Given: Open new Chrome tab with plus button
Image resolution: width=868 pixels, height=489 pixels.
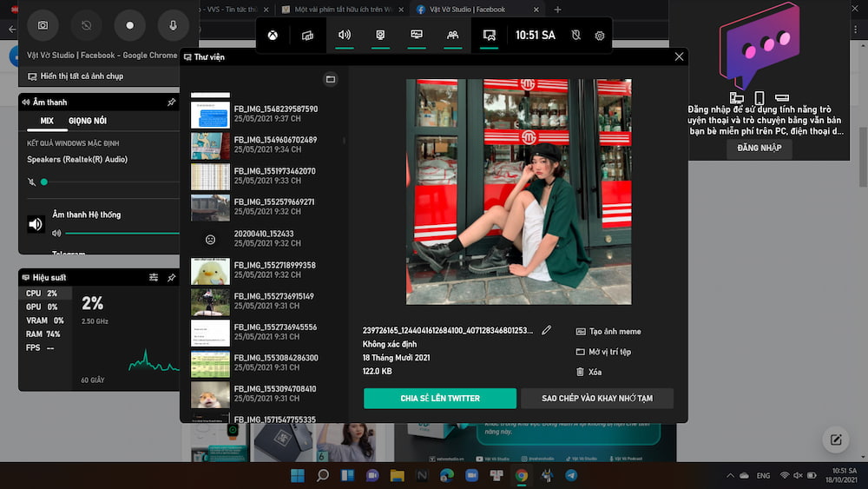Looking at the screenshot, I should 557,10.
